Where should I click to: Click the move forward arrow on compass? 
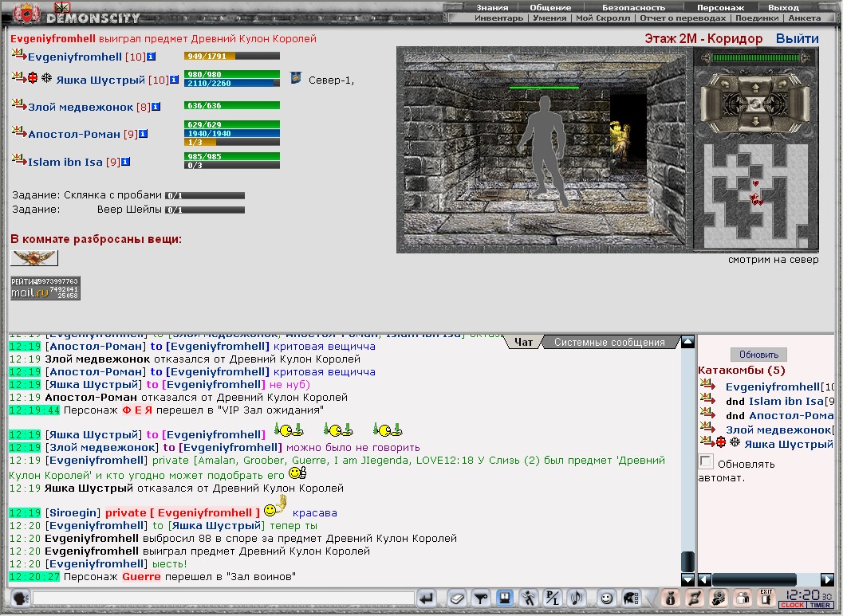click(755, 87)
